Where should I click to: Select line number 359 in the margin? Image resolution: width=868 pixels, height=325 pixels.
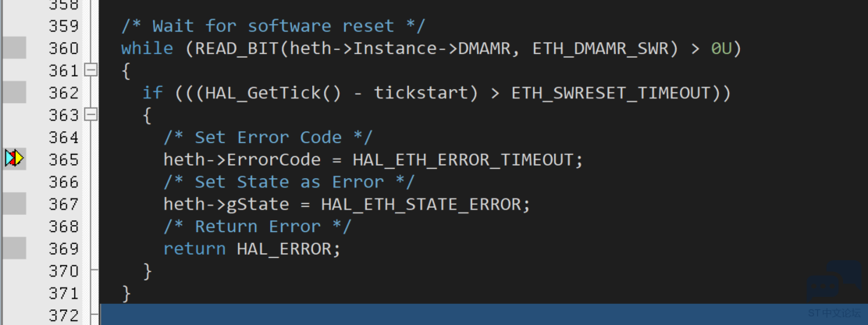pos(64,26)
